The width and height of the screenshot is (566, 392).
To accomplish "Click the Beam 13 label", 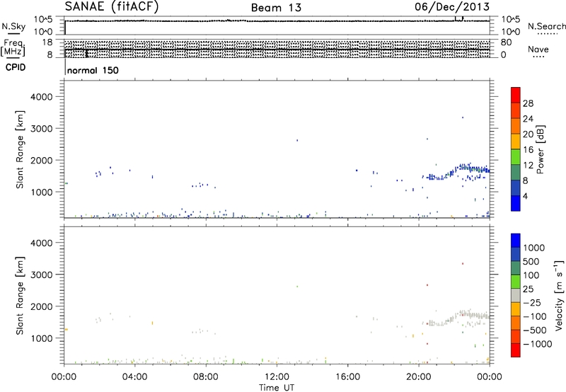I will coord(276,8).
